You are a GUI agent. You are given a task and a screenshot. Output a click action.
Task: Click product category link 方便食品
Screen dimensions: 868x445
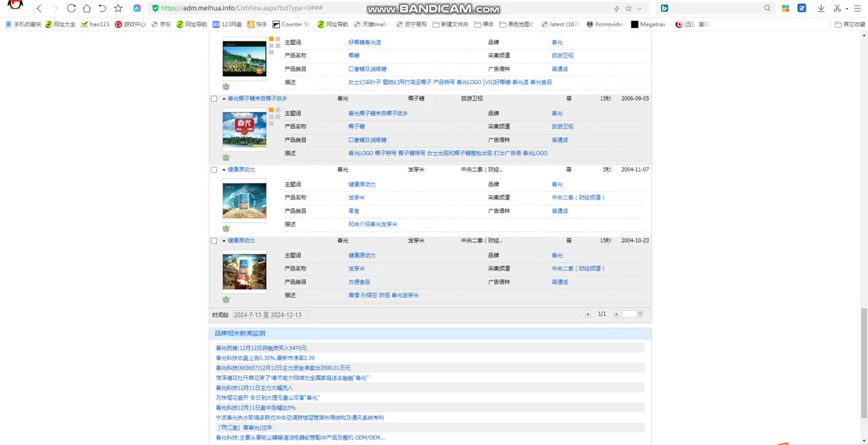point(359,282)
